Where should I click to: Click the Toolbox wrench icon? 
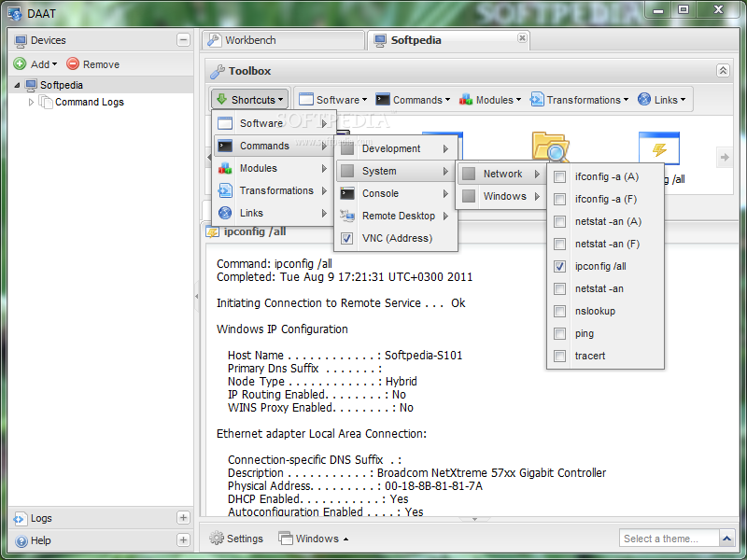218,71
